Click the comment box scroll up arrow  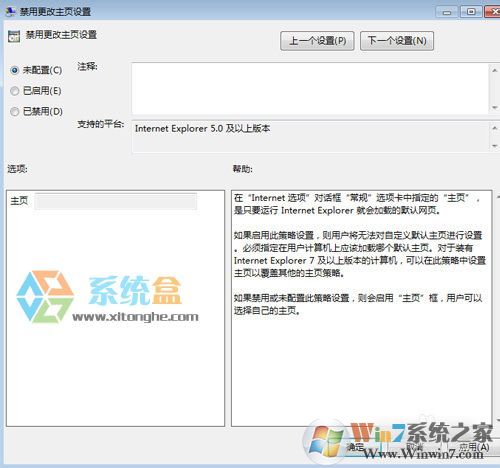tap(495, 70)
